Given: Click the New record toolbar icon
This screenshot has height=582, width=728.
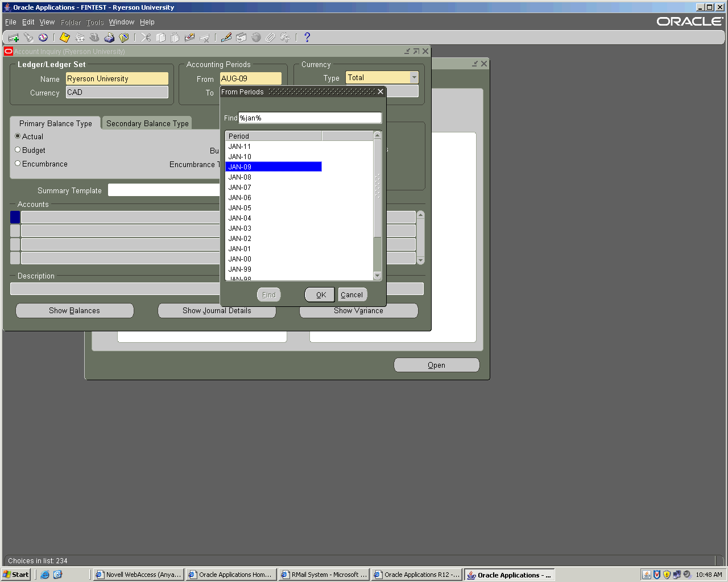Looking at the screenshot, I should pos(13,38).
